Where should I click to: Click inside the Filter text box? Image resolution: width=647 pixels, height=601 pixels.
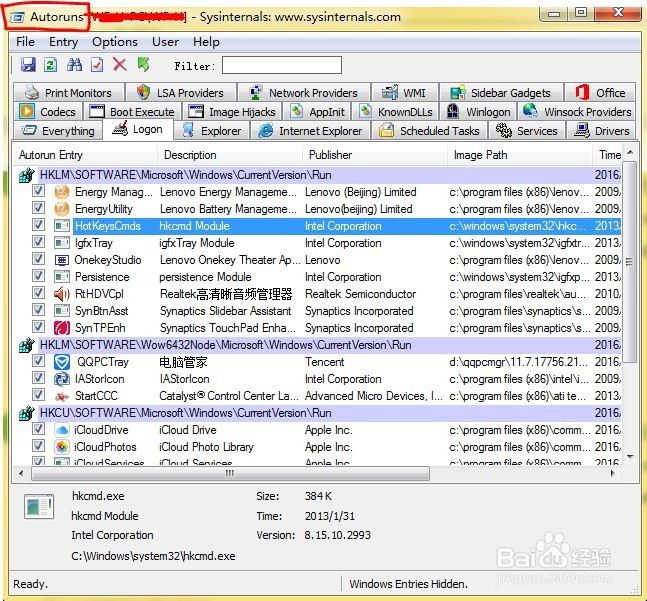(x=282, y=65)
